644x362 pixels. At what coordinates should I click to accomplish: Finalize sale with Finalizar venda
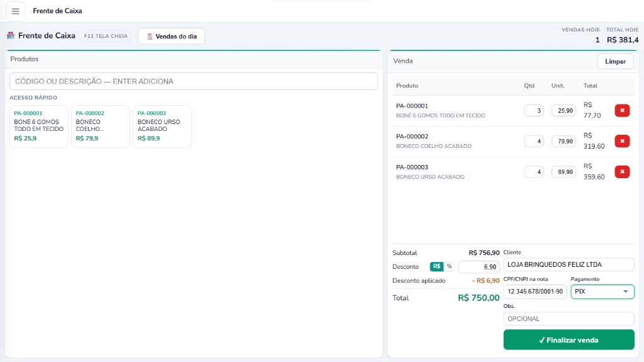(x=569, y=340)
